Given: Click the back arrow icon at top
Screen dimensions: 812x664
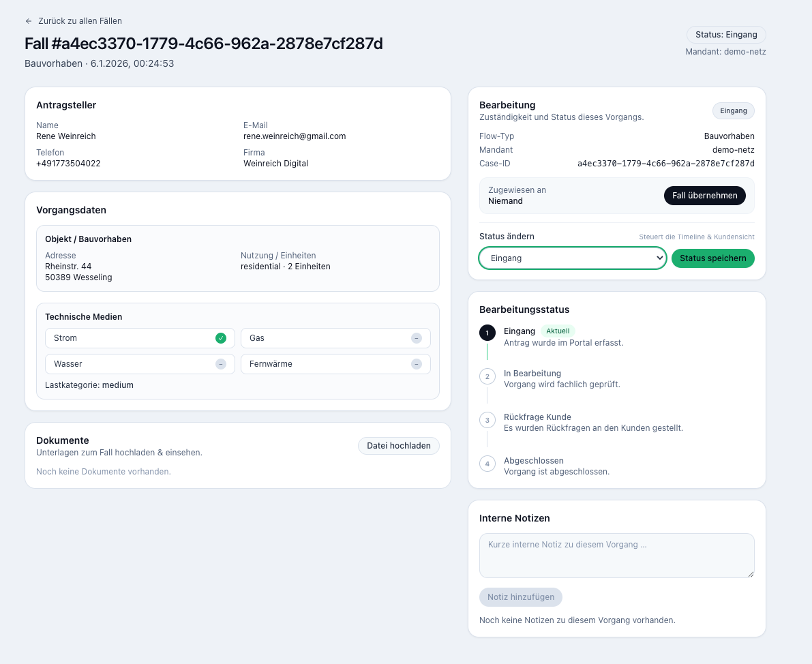Looking at the screenshot, I should coord(29,21).
